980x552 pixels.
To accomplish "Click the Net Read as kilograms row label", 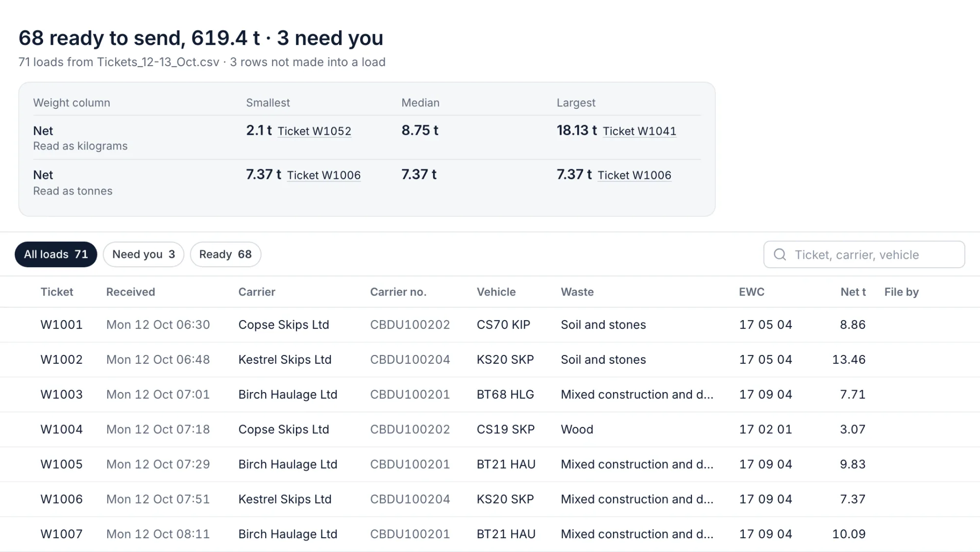I will [80, 138].
